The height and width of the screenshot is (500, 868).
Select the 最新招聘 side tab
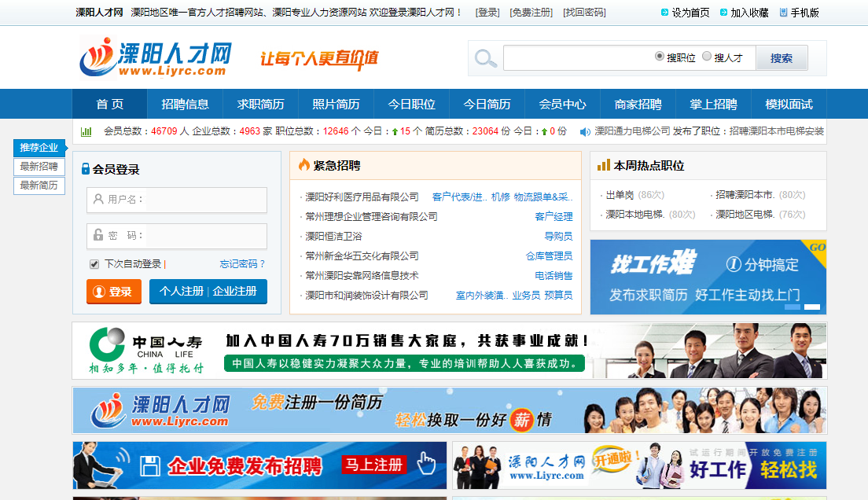pos(39,167)
